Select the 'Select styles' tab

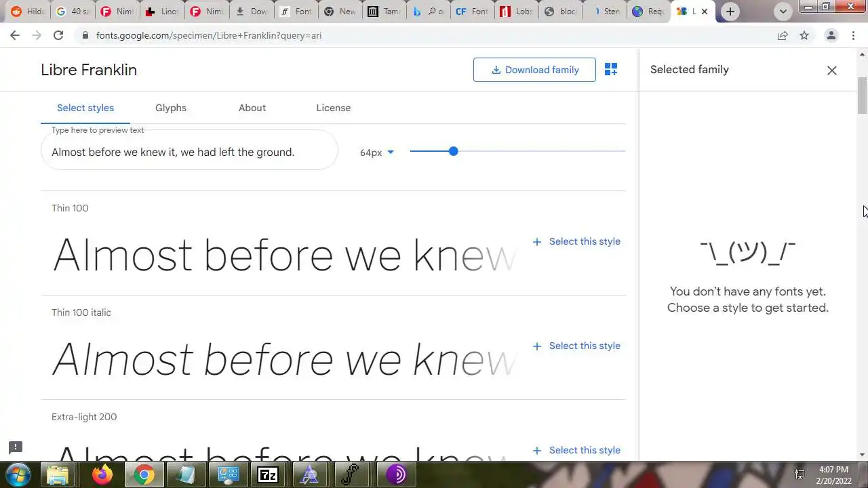pos(85,108)
